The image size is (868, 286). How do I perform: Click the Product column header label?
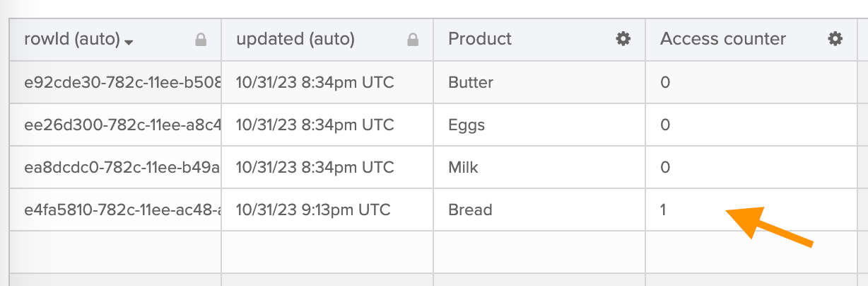480,39
